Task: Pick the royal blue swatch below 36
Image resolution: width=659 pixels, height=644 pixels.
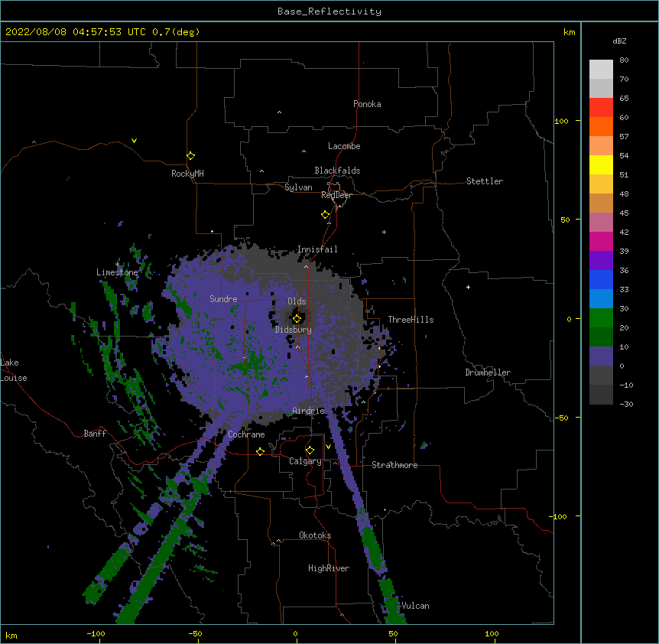Action: pyautogui.click(x=601, y=279)
